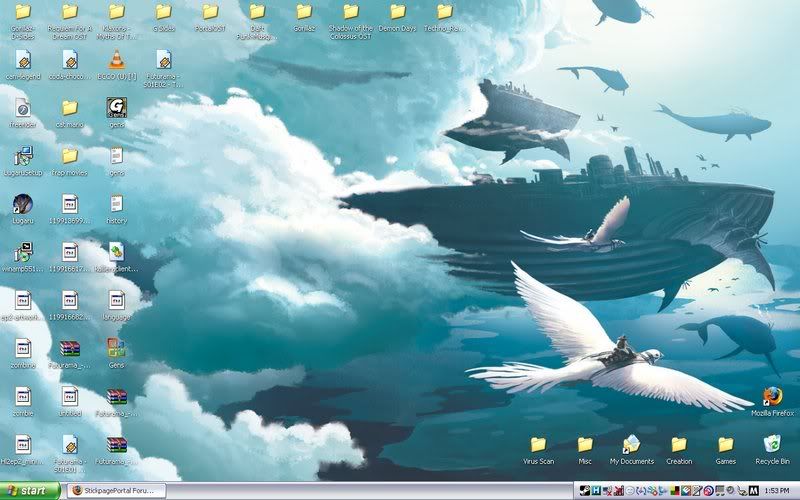Select the Futurama S01E01 video file
This screenshot has height=500, width=800.
(70, 444)
